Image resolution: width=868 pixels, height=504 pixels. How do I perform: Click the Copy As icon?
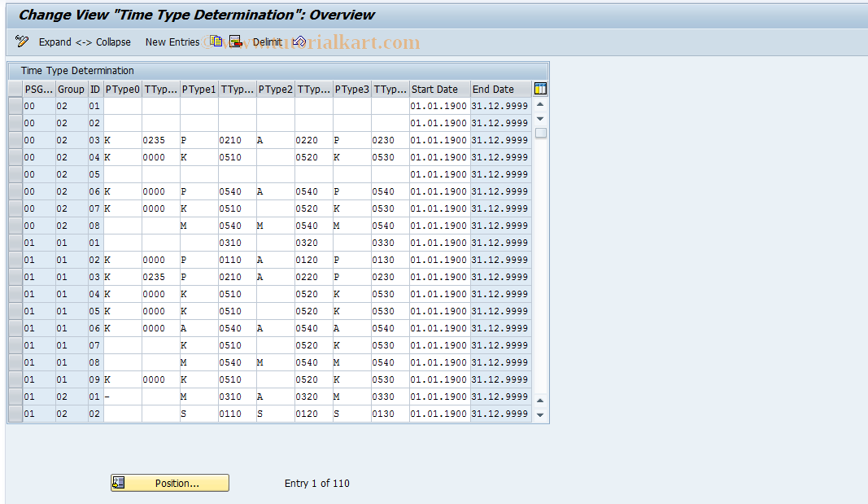(216, 42)
